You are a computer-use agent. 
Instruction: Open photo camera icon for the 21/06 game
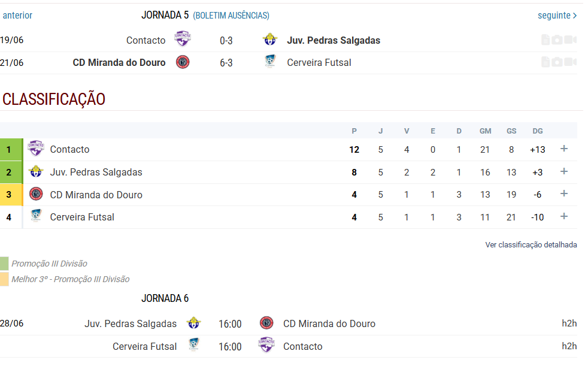click(557, 62)
